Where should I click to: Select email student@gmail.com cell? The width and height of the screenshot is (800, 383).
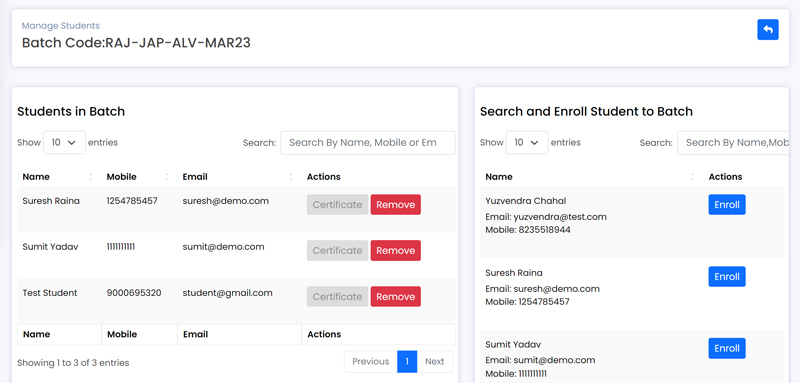point(228,293)
